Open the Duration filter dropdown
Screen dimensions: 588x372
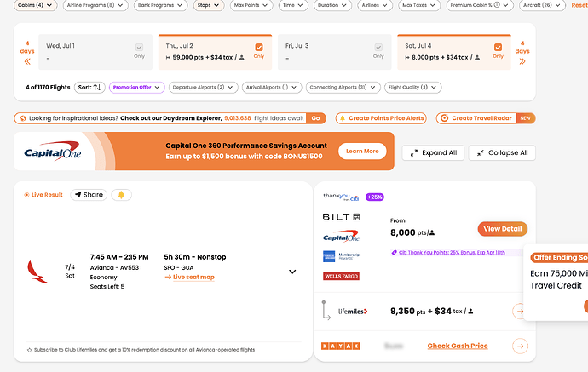tap(332, 5)
